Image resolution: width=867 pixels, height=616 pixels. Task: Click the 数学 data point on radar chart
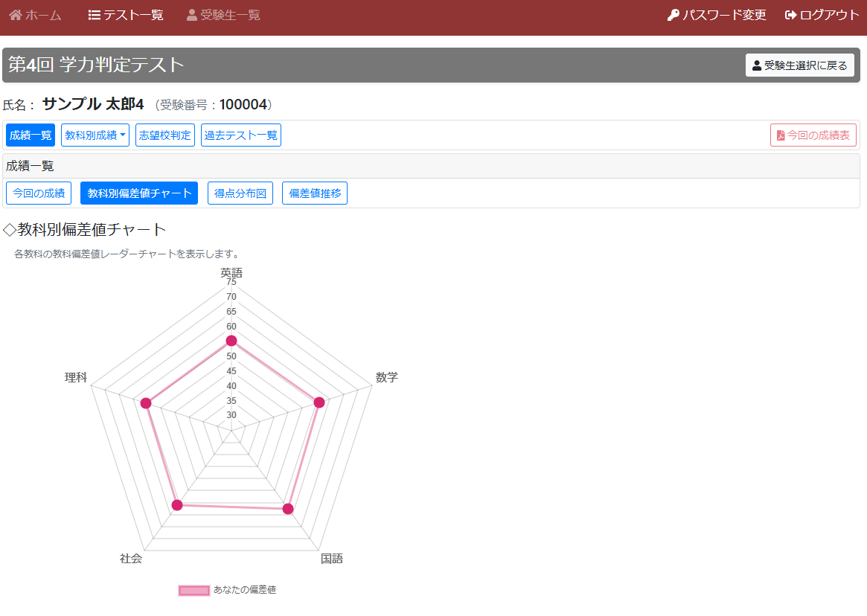pos(319,402)
